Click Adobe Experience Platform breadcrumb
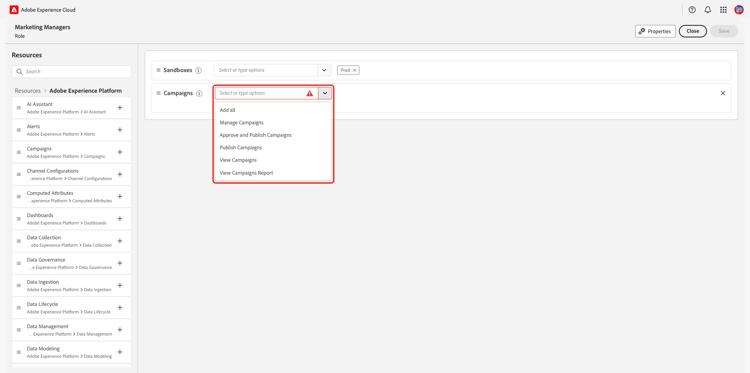The width and height of the screenshot is (750, 373). click(86, 90)
